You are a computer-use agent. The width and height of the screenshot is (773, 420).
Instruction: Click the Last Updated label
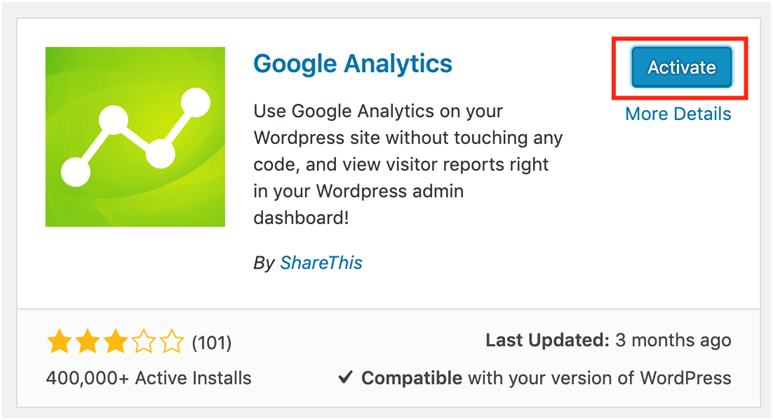[x=547, y=341]
